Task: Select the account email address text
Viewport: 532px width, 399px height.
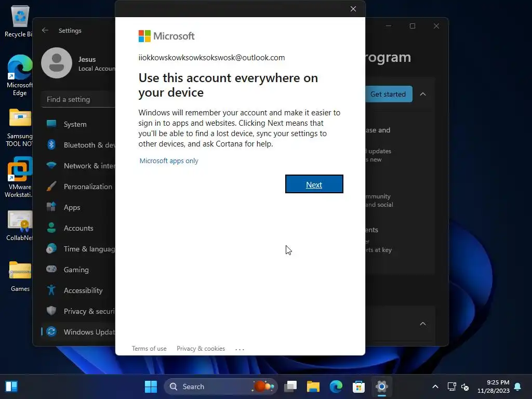Action: 212,58
